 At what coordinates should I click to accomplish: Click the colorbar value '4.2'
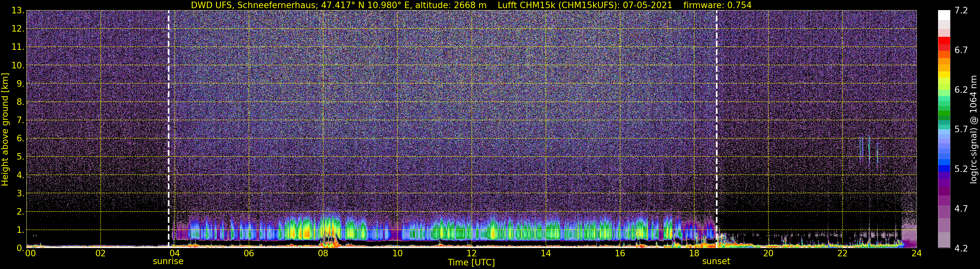point(961,248)
